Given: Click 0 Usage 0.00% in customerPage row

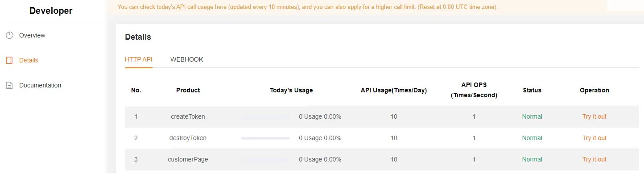Looking at the screenshot, I should point(320,159).
